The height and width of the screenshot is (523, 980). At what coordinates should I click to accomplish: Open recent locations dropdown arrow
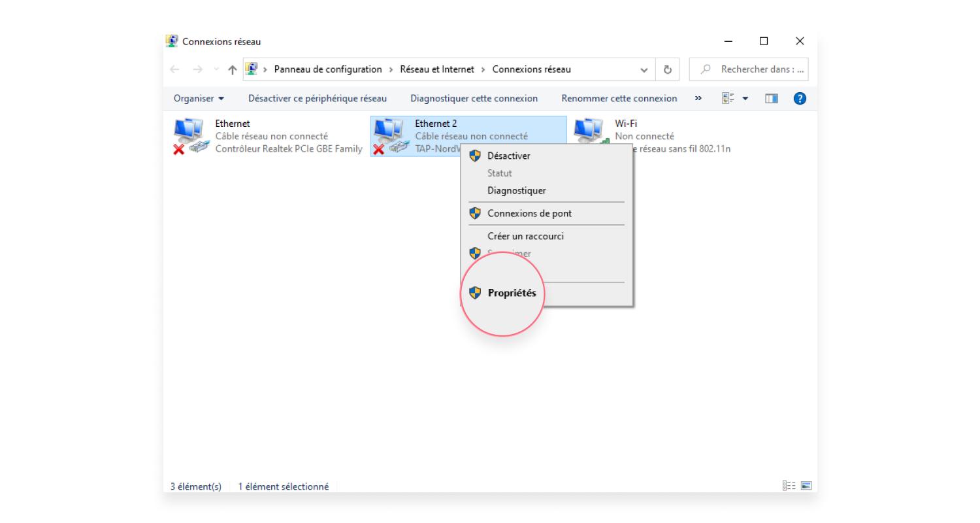pos(216,70)
